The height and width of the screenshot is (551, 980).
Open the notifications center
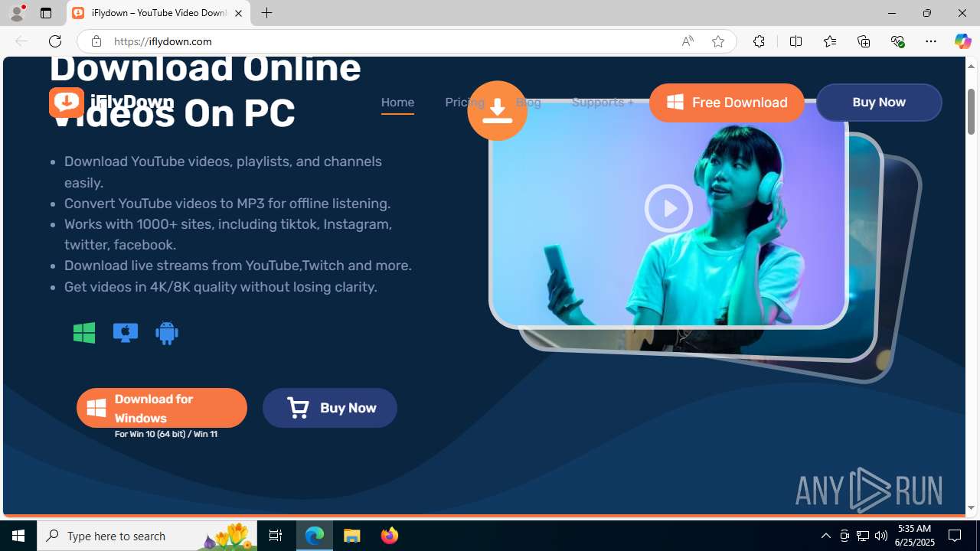pos(955,536)
